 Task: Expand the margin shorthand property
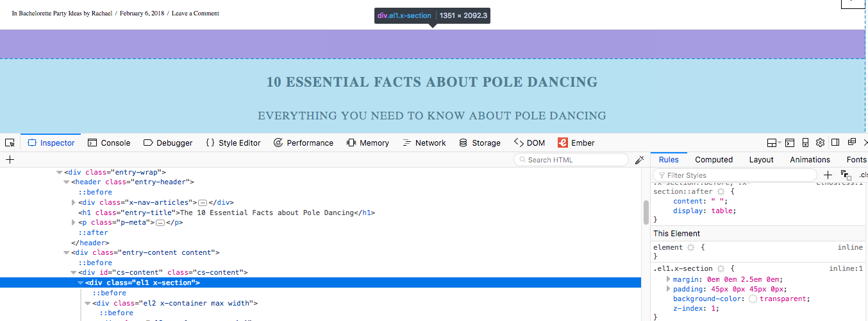(667, 279)
